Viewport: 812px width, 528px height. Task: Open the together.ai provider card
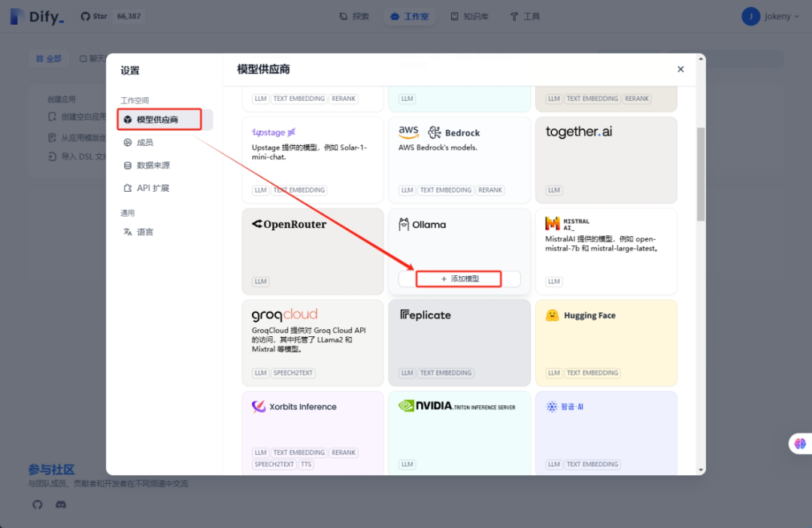[606, 159]
